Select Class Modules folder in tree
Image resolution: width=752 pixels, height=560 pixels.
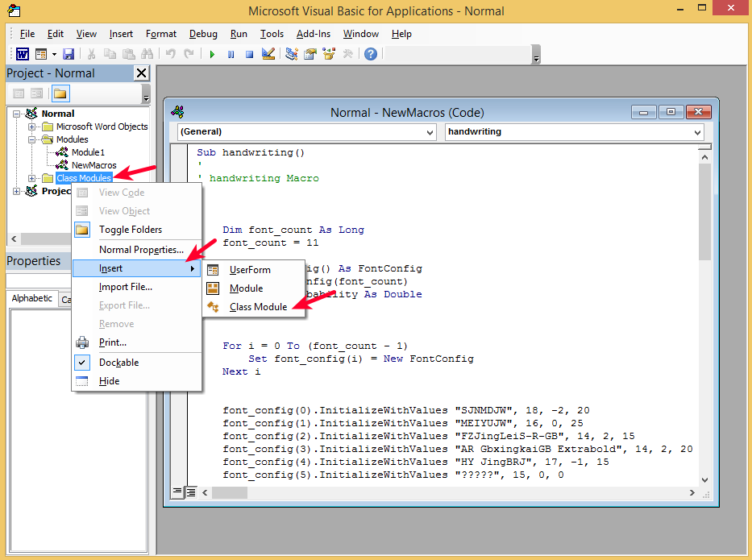coord(84,178)
